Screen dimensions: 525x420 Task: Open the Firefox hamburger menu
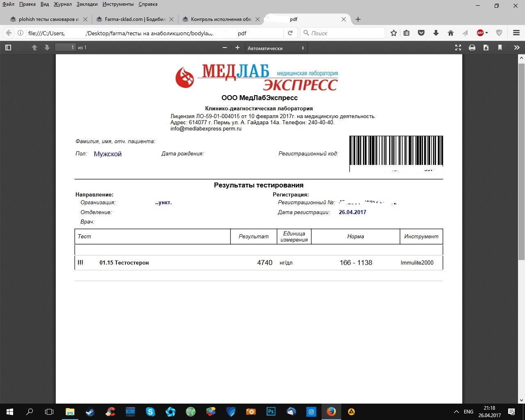click(x=517, y=33)
